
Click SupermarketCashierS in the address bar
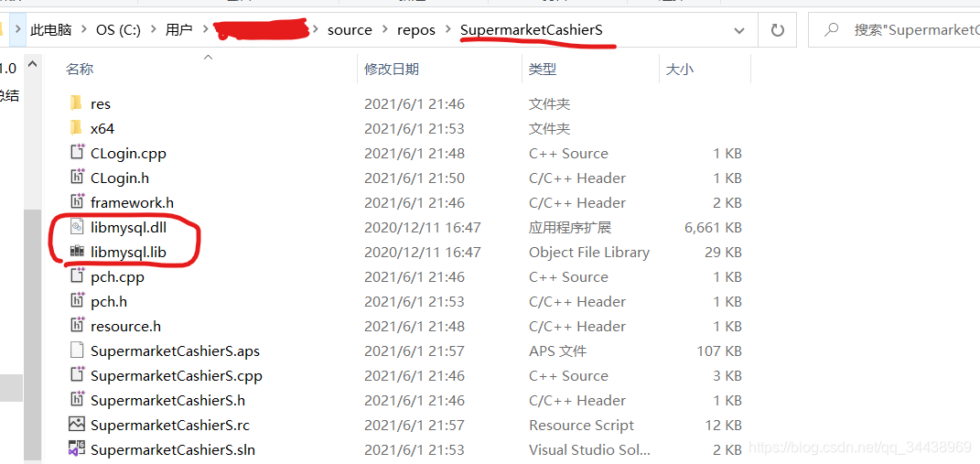click(x=532, y=30)
